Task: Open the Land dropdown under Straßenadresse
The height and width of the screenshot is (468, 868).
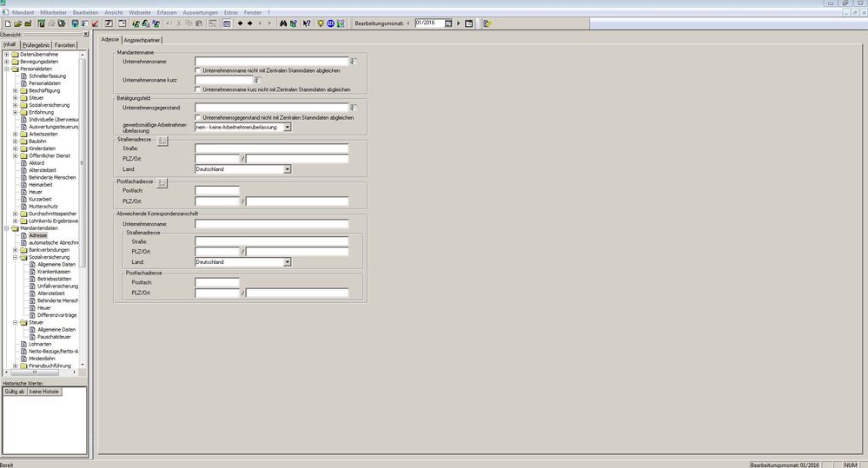Action: click(287, 169)
